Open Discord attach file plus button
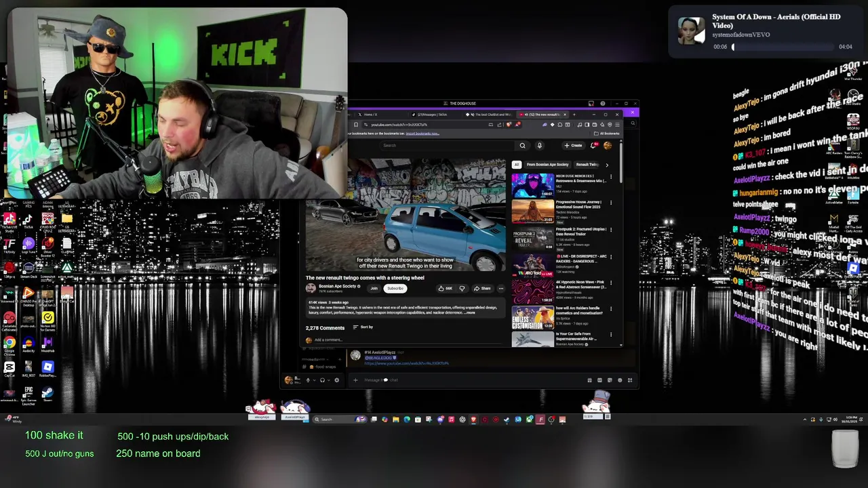 coord(355,380)
